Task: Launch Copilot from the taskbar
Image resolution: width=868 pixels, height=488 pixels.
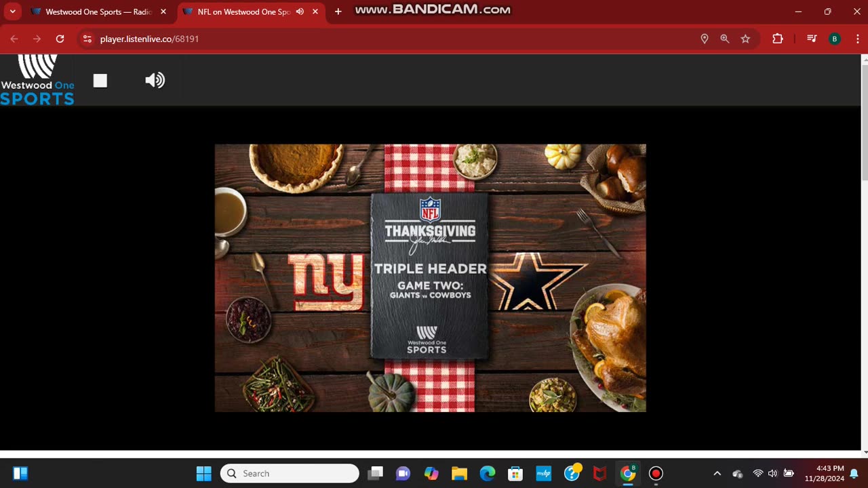Action: click(431, 473)
